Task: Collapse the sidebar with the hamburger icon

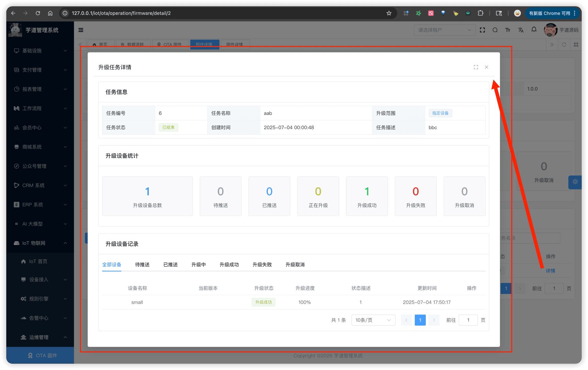Action: pos(81,30)
